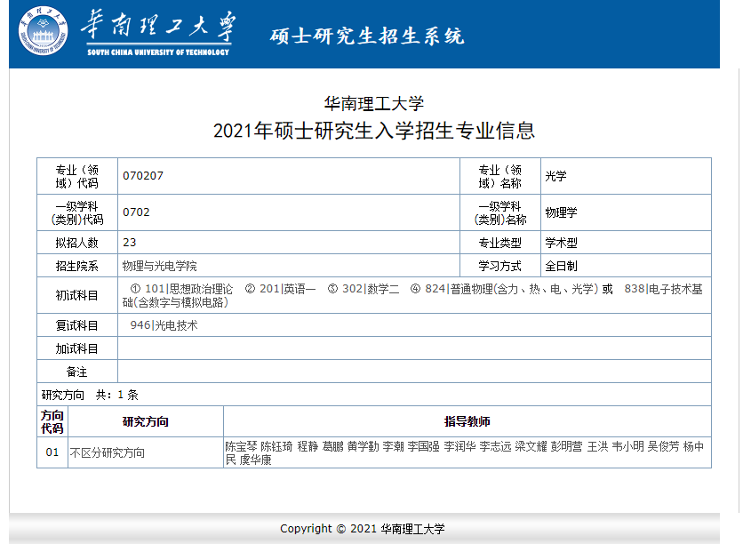This screenshot has height=560, width=743.
Task: Click the 指导教师 column header
Action: click(x=467, y=421)
